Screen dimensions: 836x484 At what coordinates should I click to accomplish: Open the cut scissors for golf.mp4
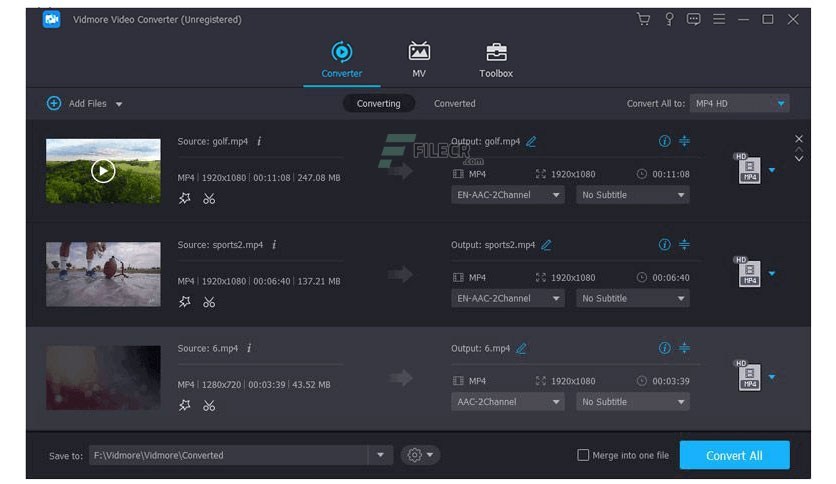[x=209, y=199]
